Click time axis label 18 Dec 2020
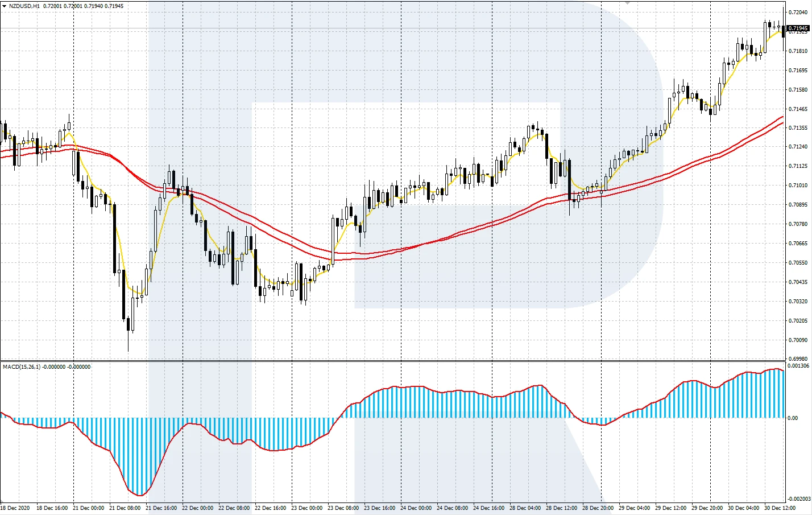Screen dimensions: 812x515 tap(15, 508)
